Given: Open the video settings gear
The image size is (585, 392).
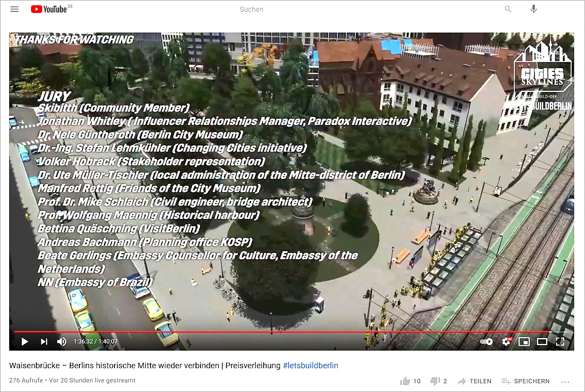Looking at the screenshot, I should point(506,341).
